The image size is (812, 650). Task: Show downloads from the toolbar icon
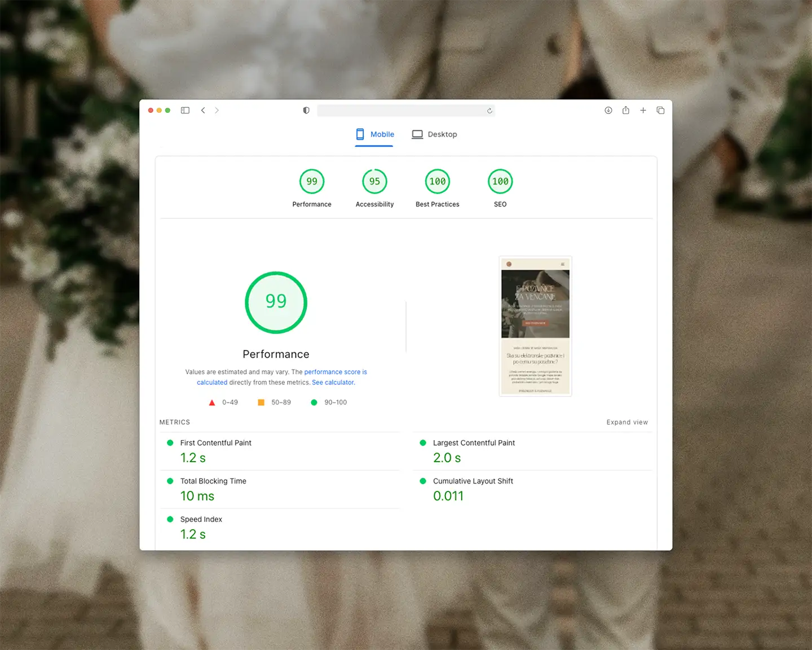[x=608, y=111]
